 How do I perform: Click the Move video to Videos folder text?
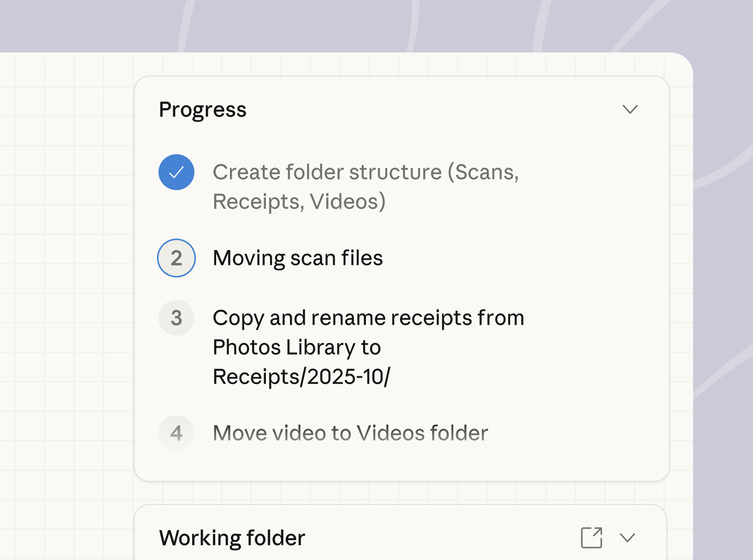click(350, 433)
